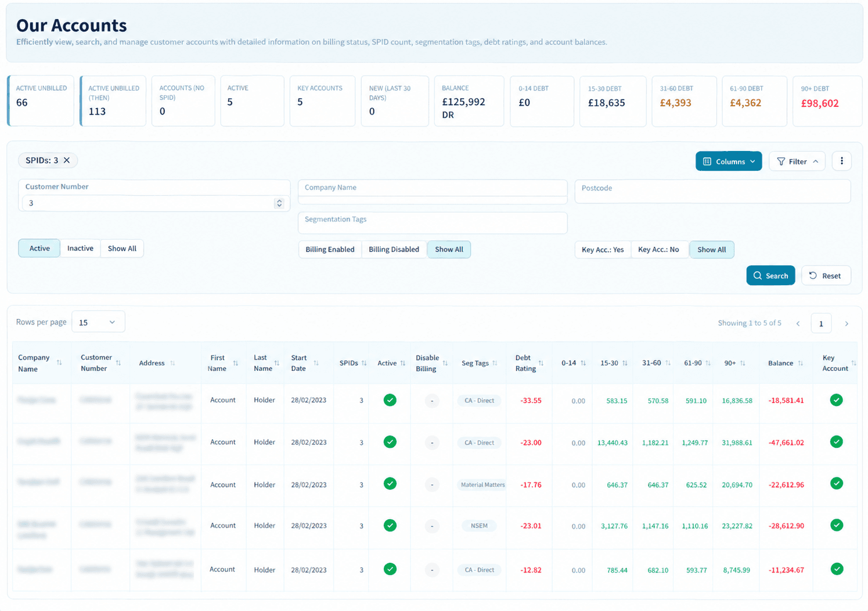Image resolution: width=868 pixels, height=611 pixels.
Task: Open Rows per page dropdown
Action: pos(98,322)
